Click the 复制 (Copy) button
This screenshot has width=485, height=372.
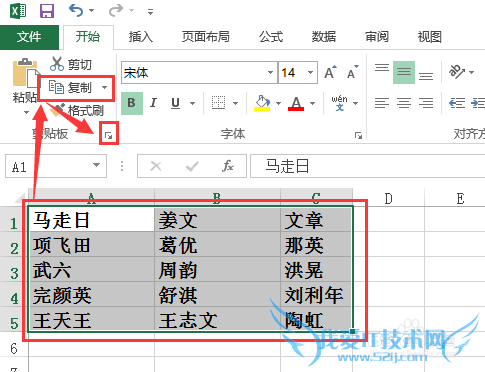(x=70, y=88)
